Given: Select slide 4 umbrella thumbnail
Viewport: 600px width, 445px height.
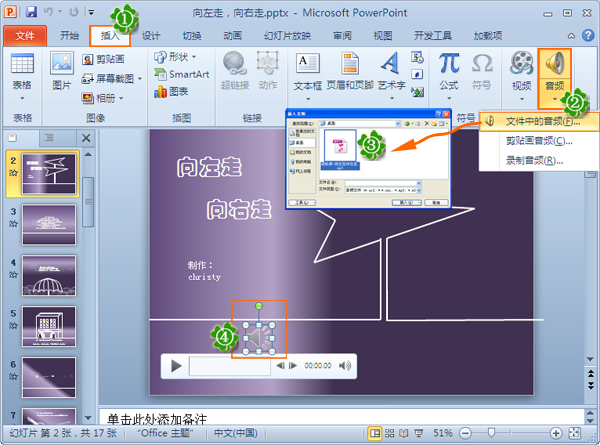Looking at the screenshot, I should coord(49,275).
